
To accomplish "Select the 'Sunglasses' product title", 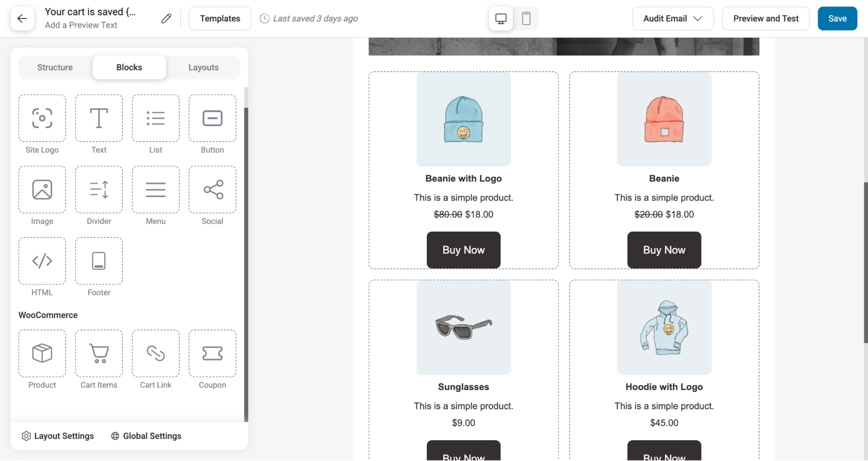I will 463,387.
